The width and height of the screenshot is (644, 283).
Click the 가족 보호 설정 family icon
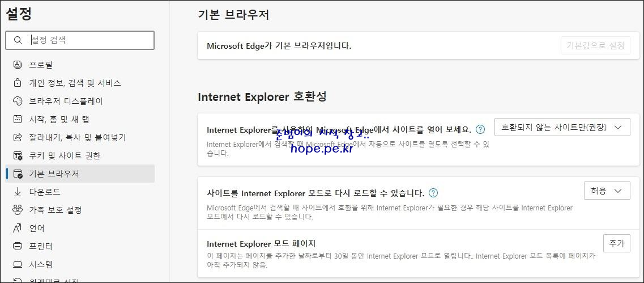pos(17,210)
